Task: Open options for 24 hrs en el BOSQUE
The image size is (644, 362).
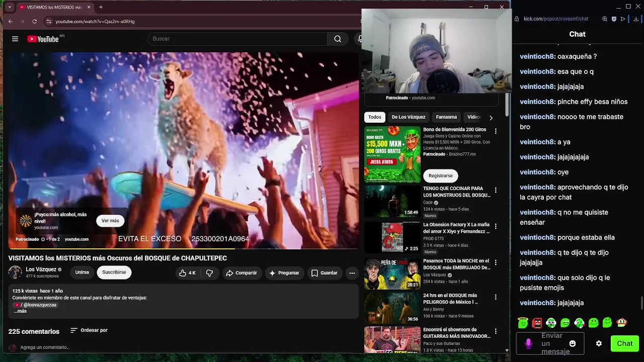Action: tap(496, 297)
